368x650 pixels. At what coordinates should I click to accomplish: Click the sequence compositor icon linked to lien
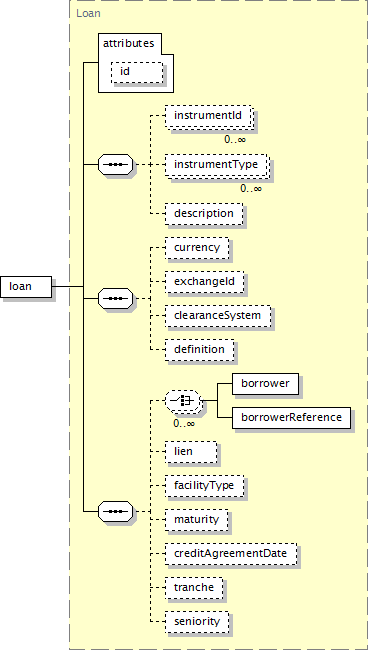[x=116, y=512]
